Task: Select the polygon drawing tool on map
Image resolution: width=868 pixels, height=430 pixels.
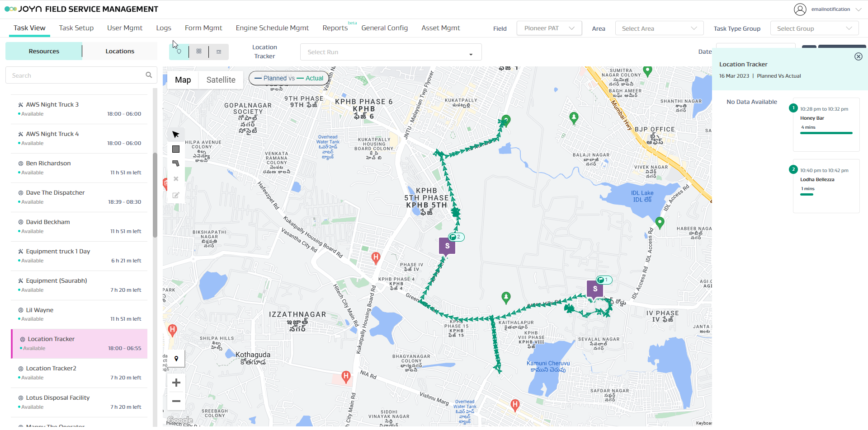Action: click(x=176, y=164)
